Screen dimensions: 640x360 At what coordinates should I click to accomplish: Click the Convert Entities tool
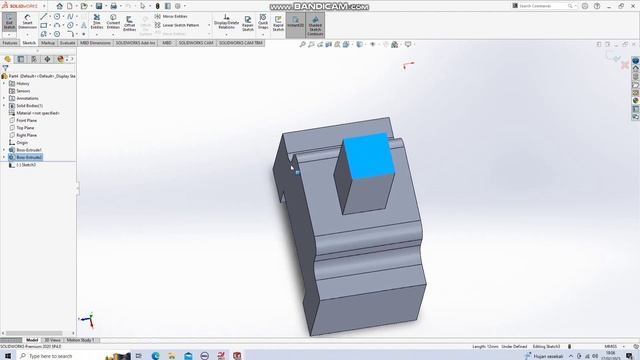pos(113,22)
